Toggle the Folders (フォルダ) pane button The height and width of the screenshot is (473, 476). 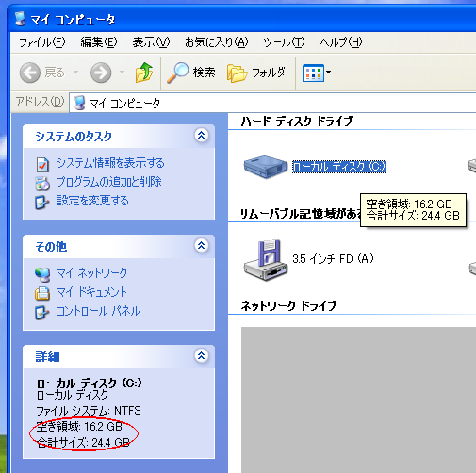[256, 73]
